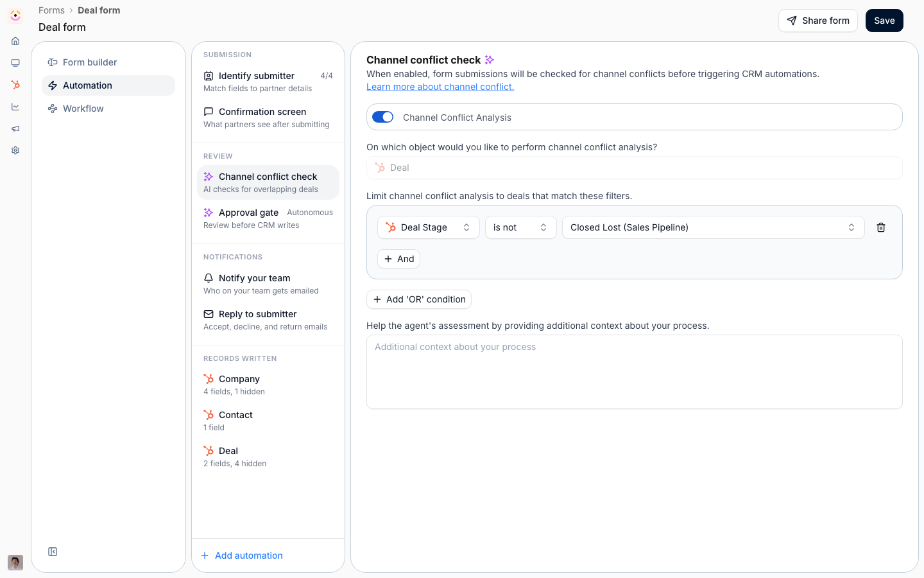The height and width of the screenshot is (578, 924).
Task: Click envelope icon of Reply to submitter
Action: coord(209,314)
